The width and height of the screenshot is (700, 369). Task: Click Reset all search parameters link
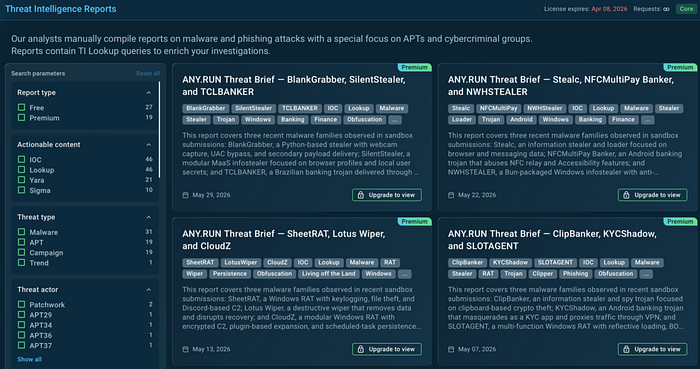148,74
